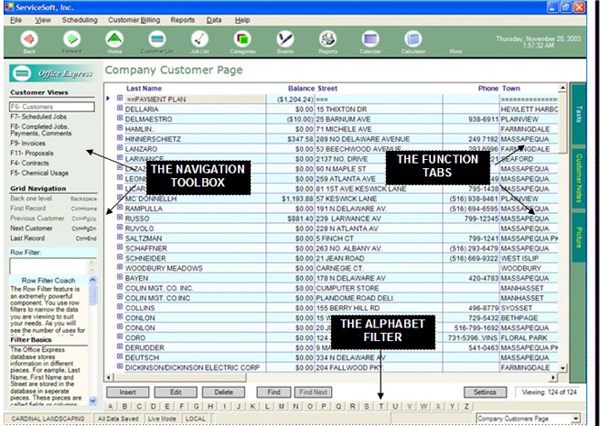The height and width of the screenshot is (426, 600).
Task: Click the $347.58 balance cell
Action: [290, 139]
